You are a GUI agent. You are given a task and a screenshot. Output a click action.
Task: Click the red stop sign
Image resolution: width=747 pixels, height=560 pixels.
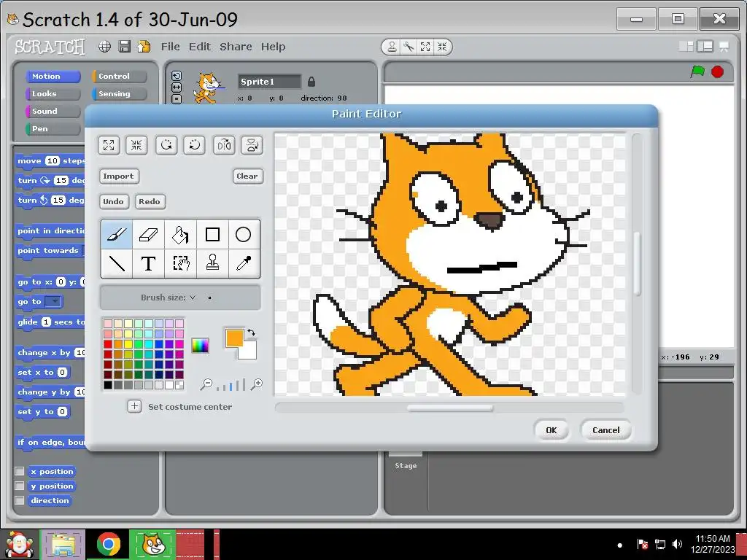pos(718,72)
